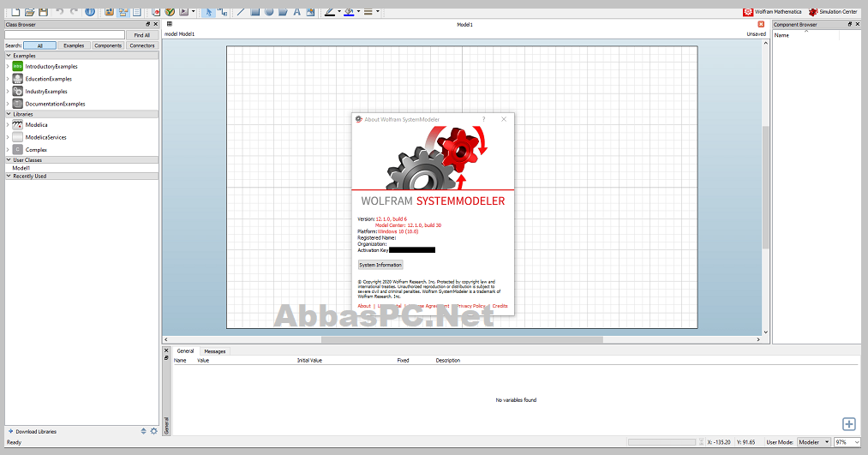
Task: Validate the model with the check icon
Action: 170,12
